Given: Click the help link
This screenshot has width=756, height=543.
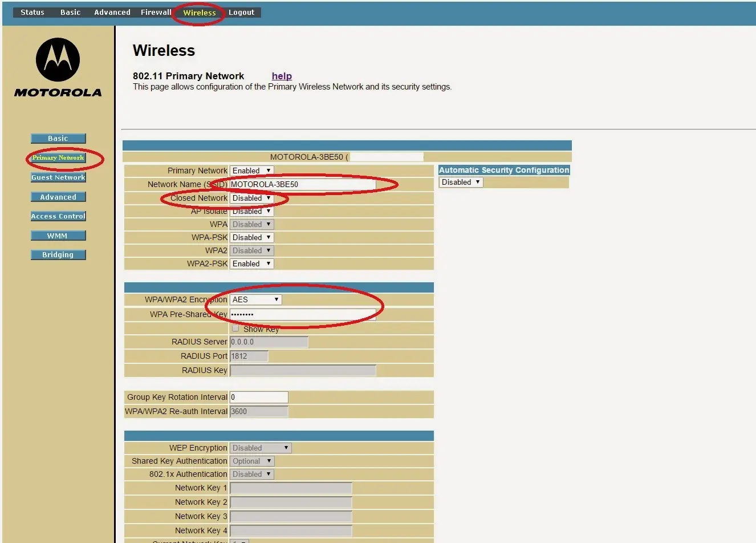Looking at the screenshot, I should pyautogui.click(x=282, y=76).
